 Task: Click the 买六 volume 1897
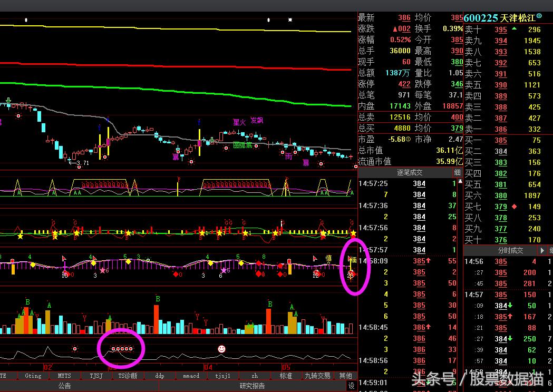coord(532,195)
